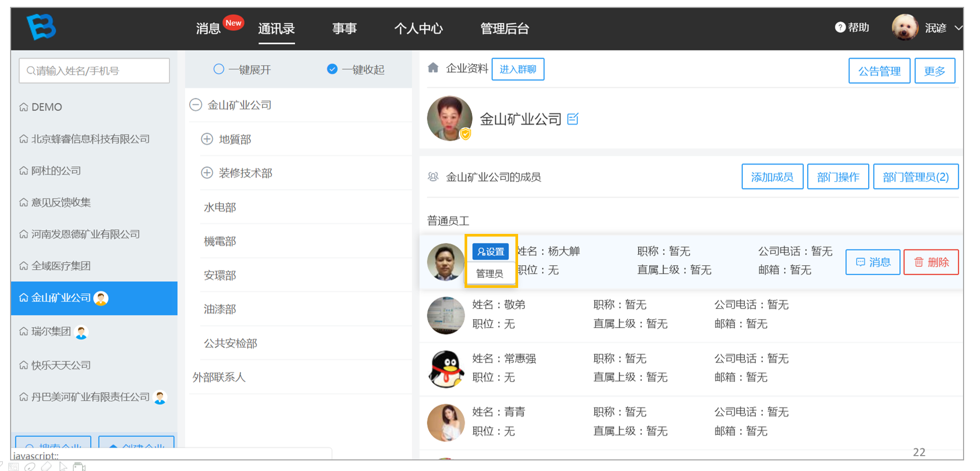Click the admin badge beside 丹巴美河矿业有限责任公司
The height and width of the screenshot is (471, 980).
pos(159,397)
